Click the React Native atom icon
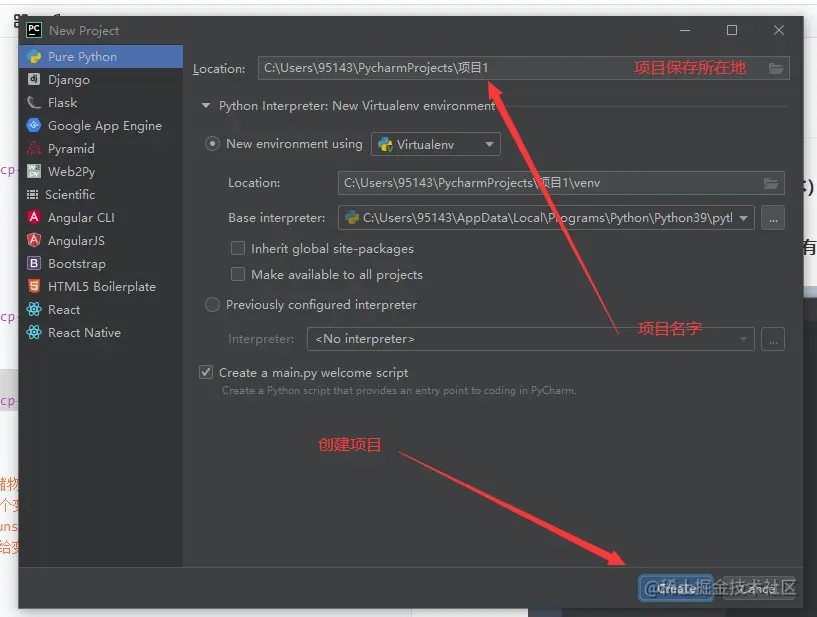The height and width of the screenshot is (617, 817). (34, 332)
